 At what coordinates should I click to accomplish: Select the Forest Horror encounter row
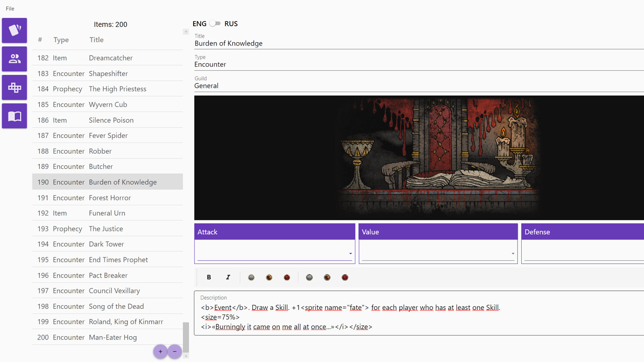(107, 197)
